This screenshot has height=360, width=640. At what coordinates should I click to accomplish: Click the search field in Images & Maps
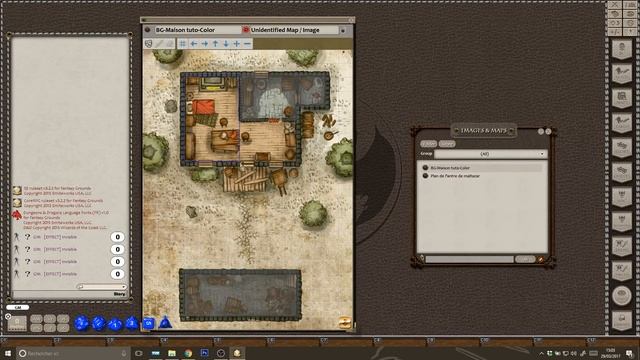(469, 259)
